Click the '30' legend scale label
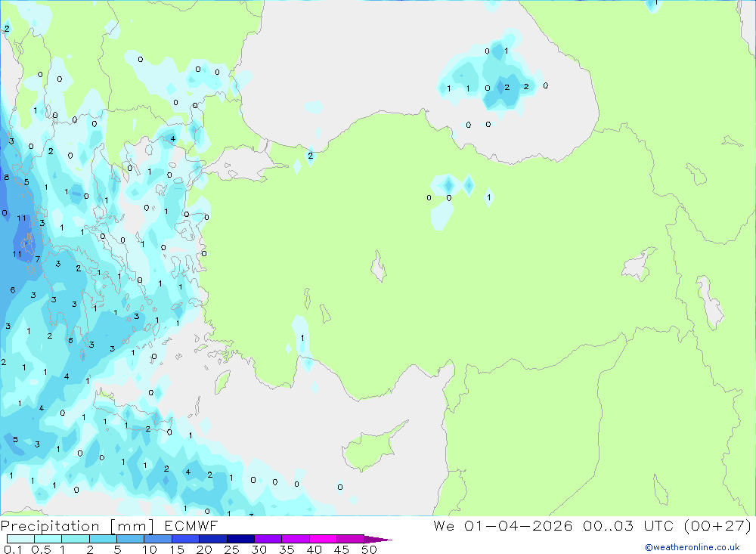 (x=259, y=549)
